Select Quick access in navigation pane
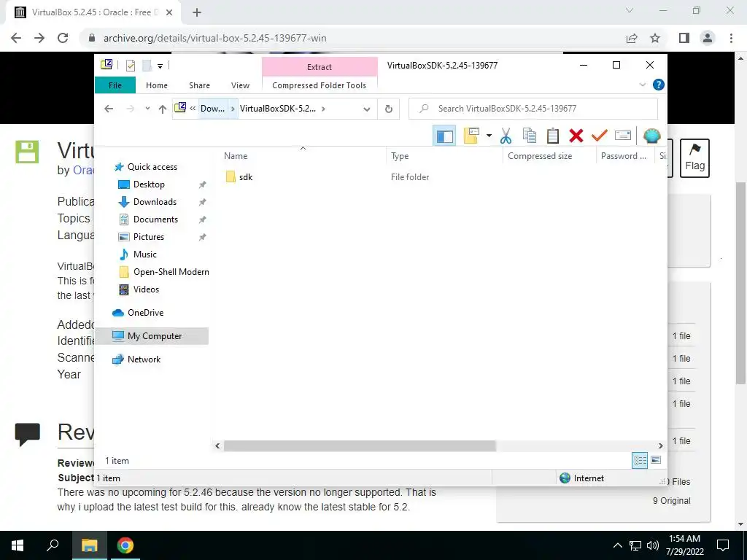This screenshot has width=747, height=560. (152, 167)
